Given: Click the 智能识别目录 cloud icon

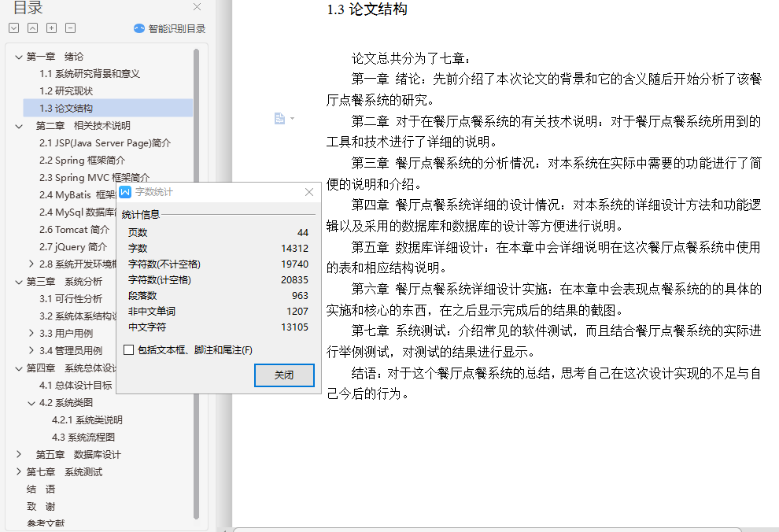Looking at the screenshot, I should (x=139, y=29).
